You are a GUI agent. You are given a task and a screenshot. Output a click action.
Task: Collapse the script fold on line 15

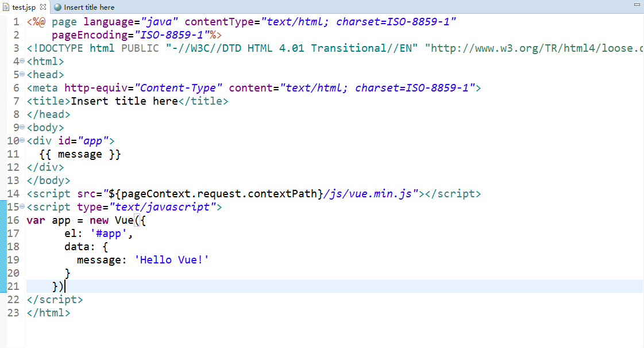coord(22,206)
